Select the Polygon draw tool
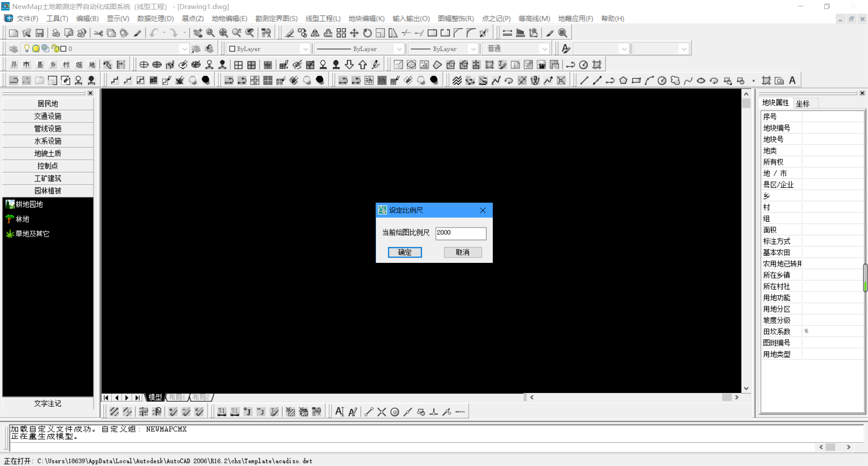The height and width of the screenshot is (466, 868). [x=623, y=81]
